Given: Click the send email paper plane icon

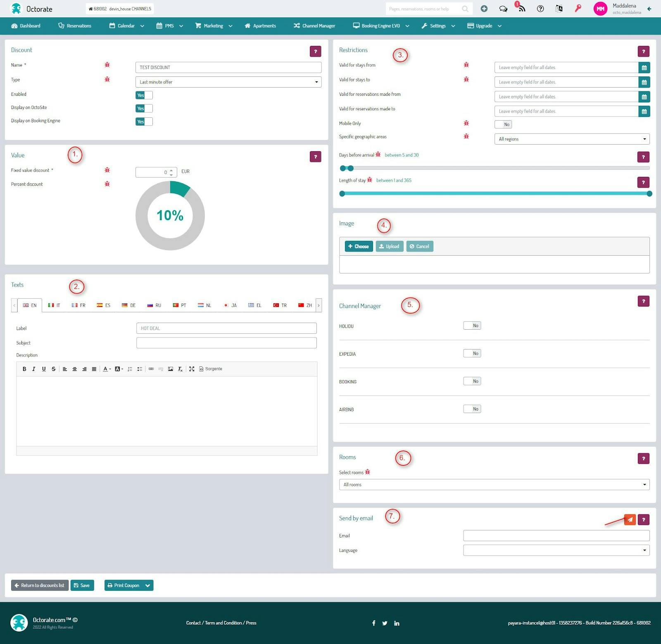Looking at the screenshot, I should point(630,520).
